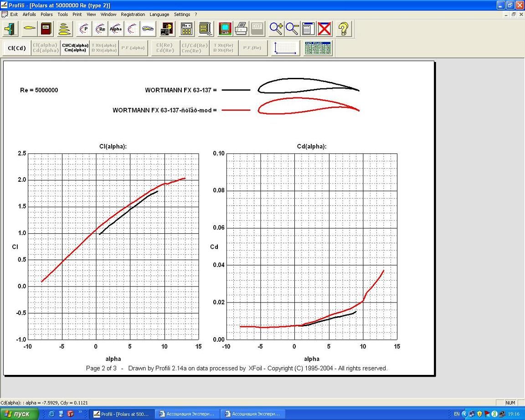Expand the Language menu

pos(159,15)
